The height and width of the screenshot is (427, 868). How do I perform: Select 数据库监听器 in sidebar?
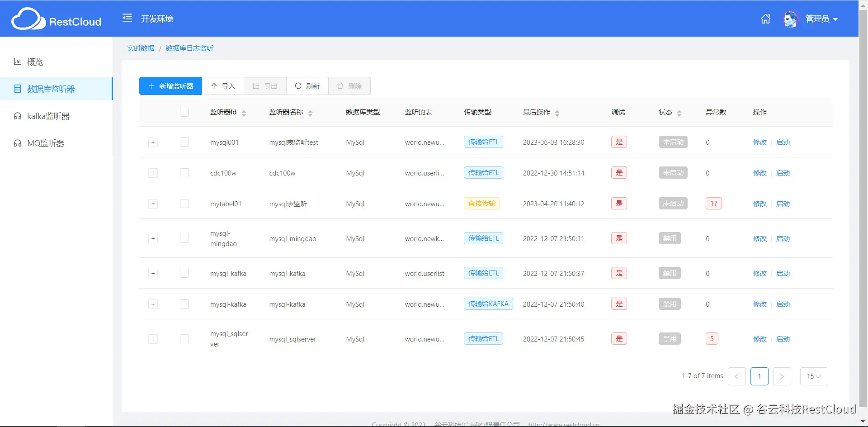[56, 89]
